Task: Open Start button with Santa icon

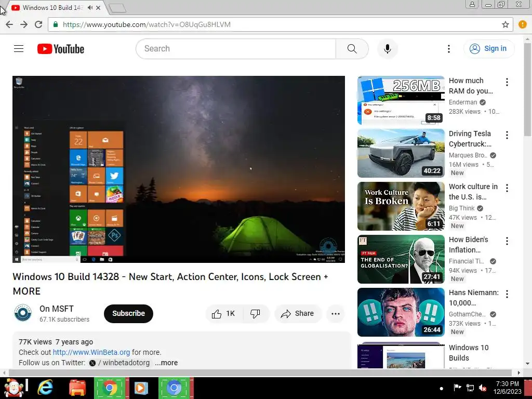Action: tap(14, 388)
